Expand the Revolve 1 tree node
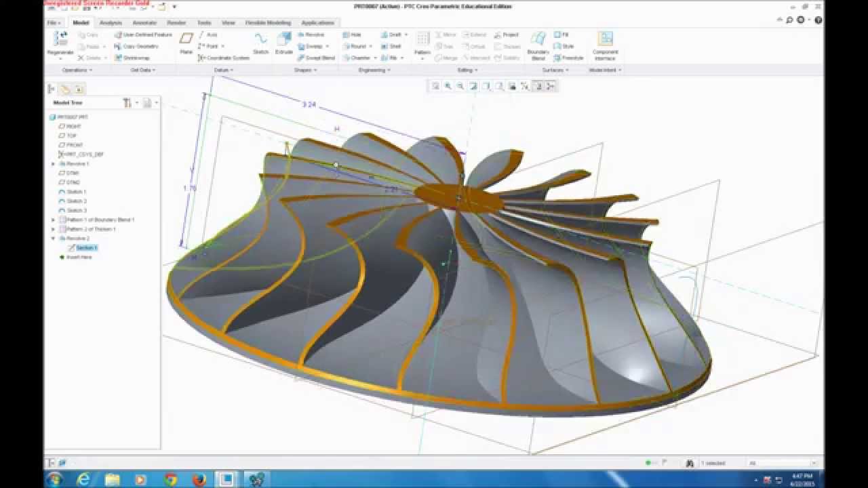This screenshot has height=488, width=868. [53, 164]
